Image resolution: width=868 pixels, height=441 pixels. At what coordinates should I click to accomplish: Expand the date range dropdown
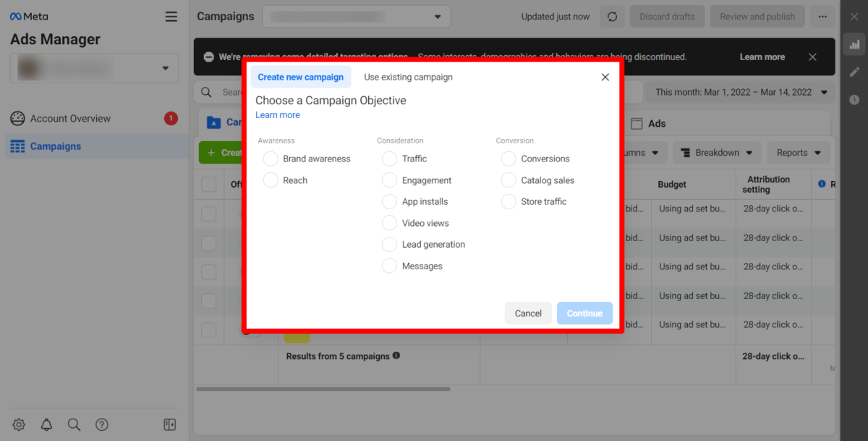tap(741, 92)
